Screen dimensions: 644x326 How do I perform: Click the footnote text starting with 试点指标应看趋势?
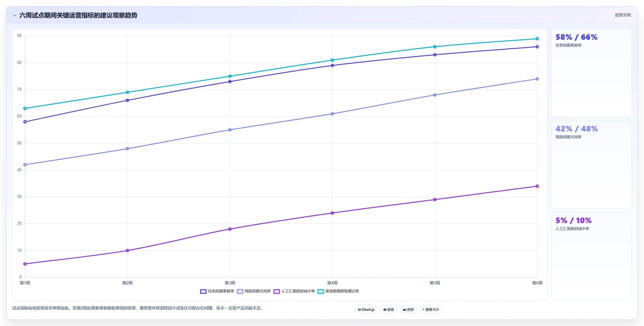coord(138,308)
